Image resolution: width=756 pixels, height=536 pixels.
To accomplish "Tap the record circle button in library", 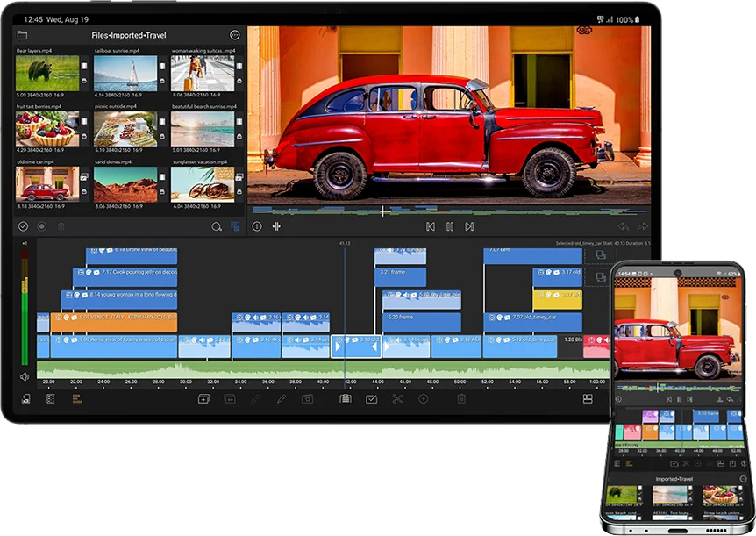I will [x=42, y=226].
